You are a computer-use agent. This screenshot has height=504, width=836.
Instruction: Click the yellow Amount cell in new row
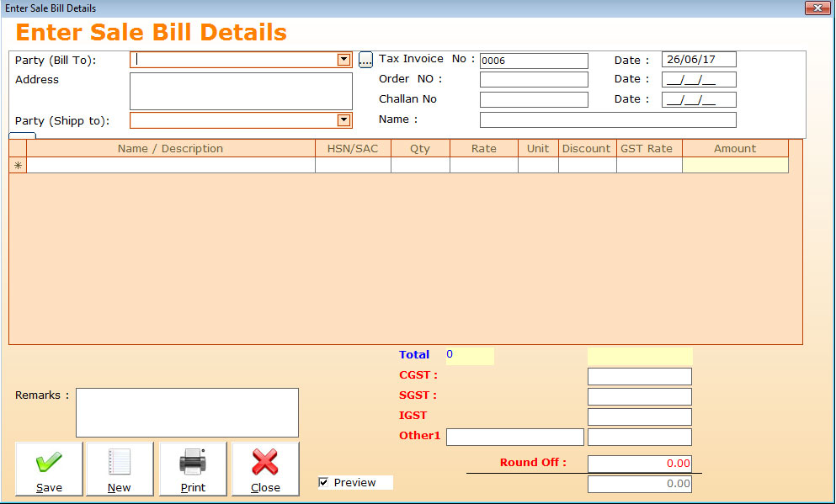click(735, 165)
